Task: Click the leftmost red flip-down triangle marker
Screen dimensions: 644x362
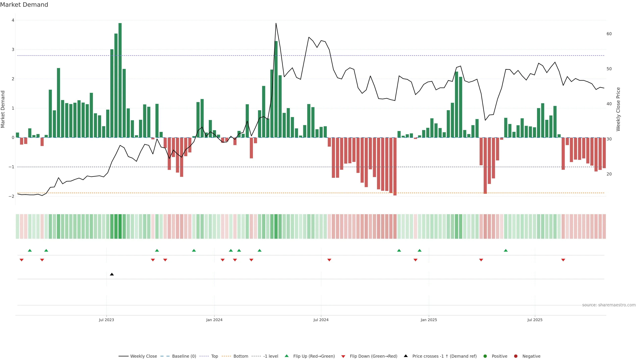Action: [x=21, y=260]
